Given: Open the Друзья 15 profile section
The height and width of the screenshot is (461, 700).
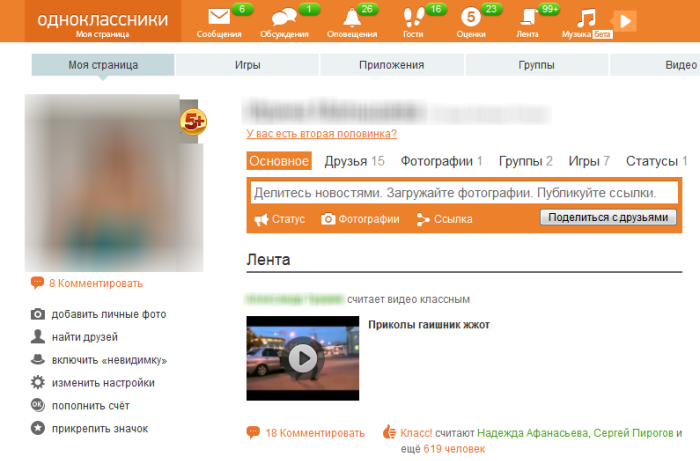Looking at the screenshot, I should pos(355,161).
